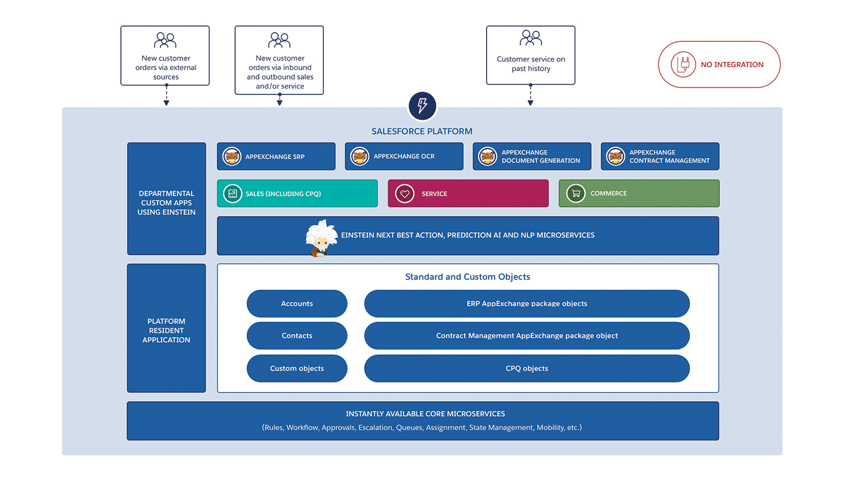Click the SERVICE label
This screenshot has height=488, width=868.
434,194
